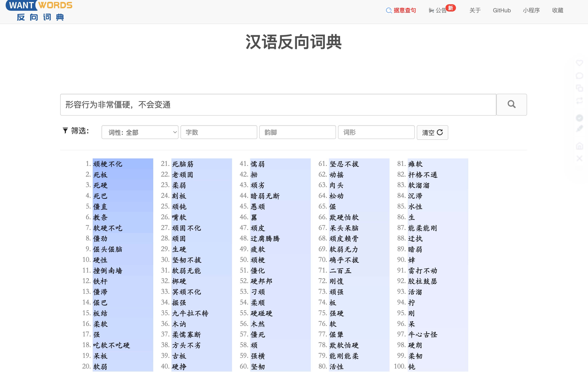The image size is (588, 375).
Task: Select the 小程序 menu item
Action: click(531, 10)
